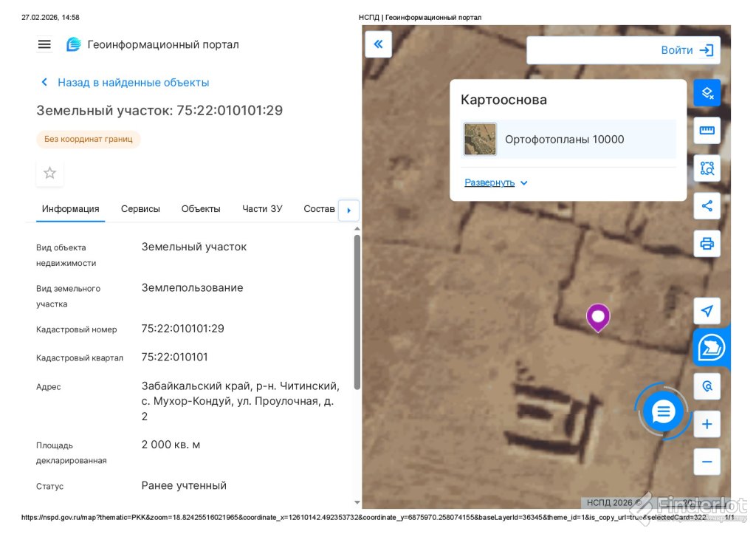Open the hamburger menu
Image resolution: width=756 pixels, height=534 pixels.
[x=44, y=44]
